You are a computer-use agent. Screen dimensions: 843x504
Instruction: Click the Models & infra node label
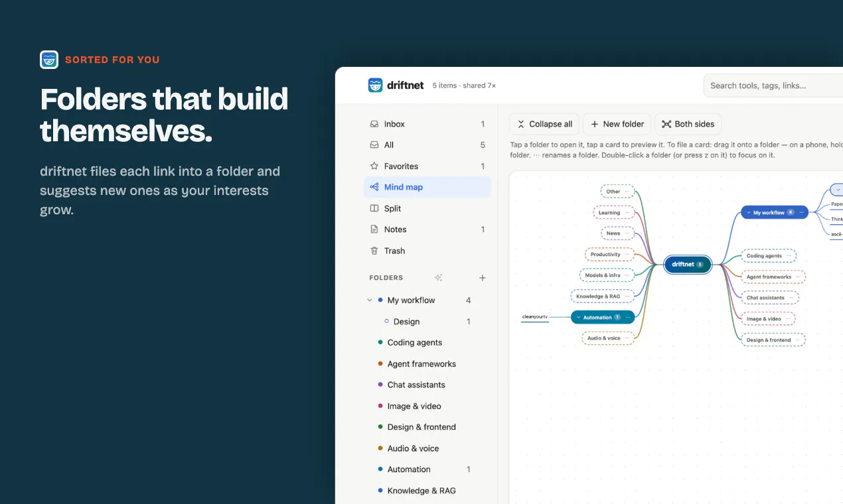tap(603, 275)
